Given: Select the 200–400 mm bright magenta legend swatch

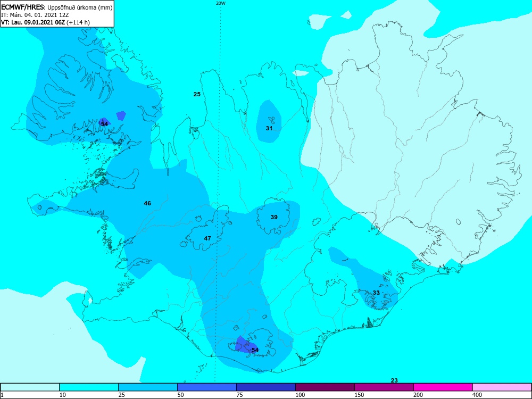Looking at the screenshot, I should pyautogui.click(x=443, y=387).
